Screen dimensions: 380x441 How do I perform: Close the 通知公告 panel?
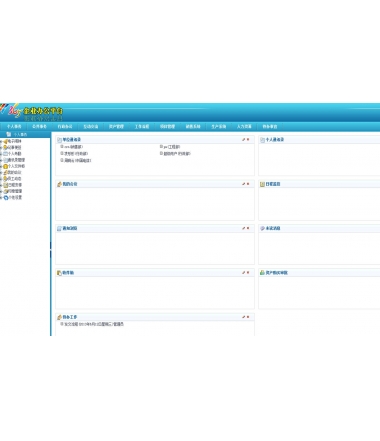coord(248,228)
